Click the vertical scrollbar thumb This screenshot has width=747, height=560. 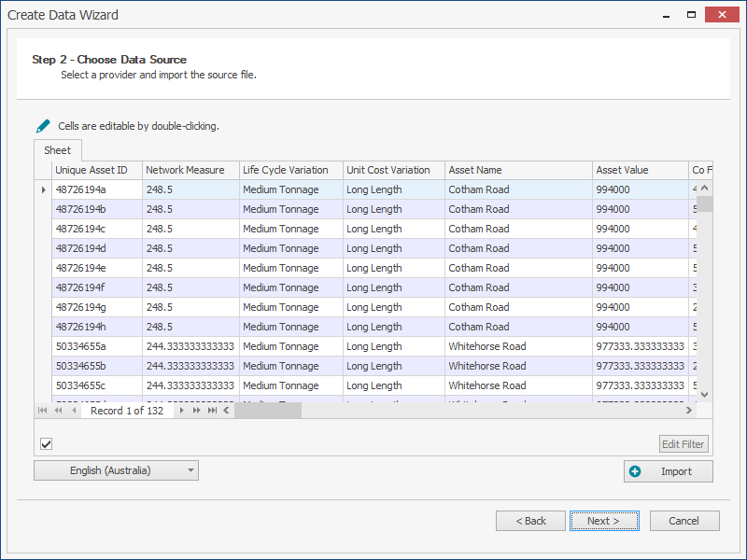click(705, 203)
